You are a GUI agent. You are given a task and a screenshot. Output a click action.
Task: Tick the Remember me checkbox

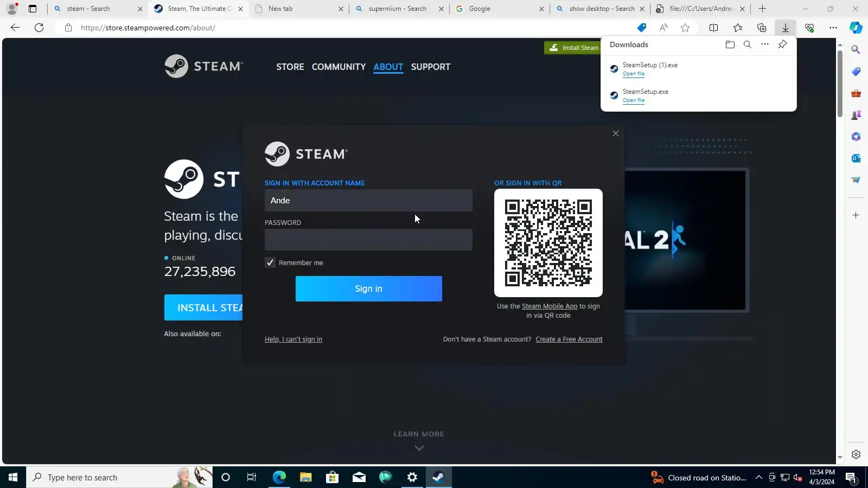coord(270,262)
